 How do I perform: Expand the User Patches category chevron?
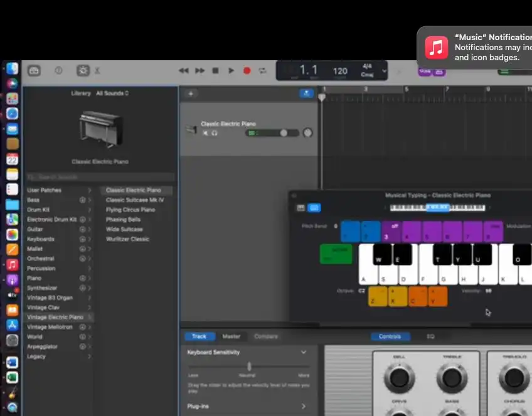coord(90,190)
